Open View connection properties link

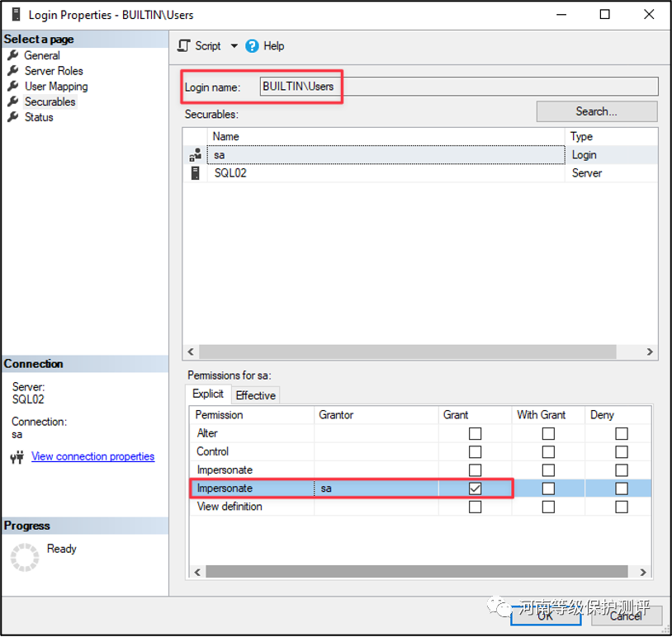[92, 456]
